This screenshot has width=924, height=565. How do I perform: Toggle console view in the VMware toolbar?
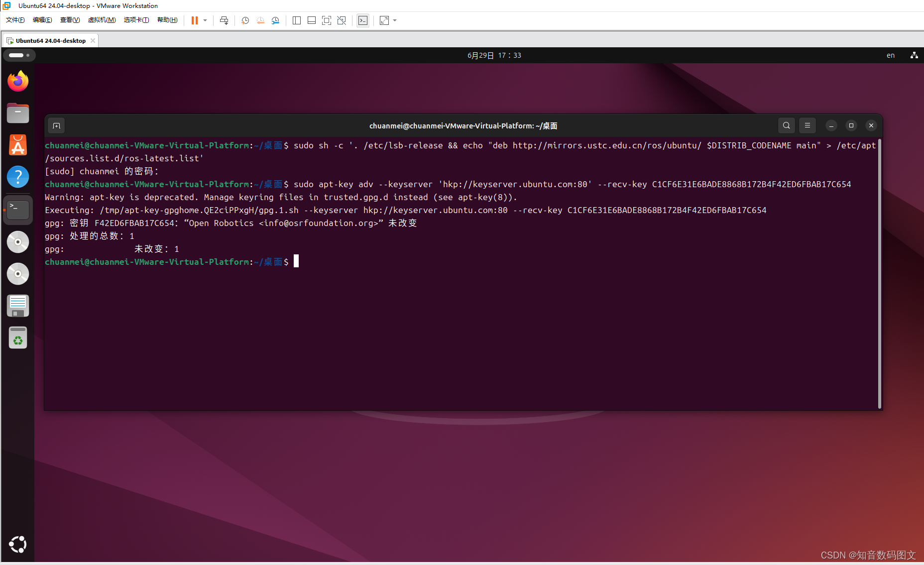click(x=363, y=20)
